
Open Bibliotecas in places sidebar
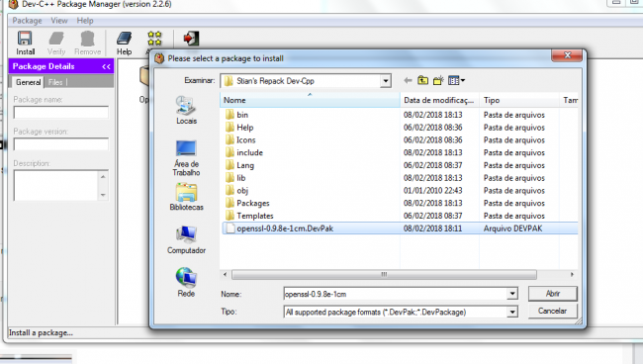coord(186,197)
